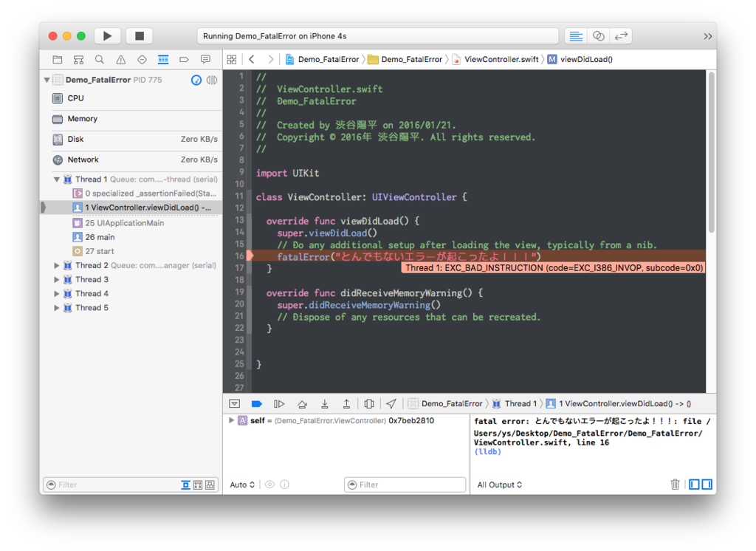Screen dimensions: 756x551
Task: Hide the debug area
Action: [234, 404]
